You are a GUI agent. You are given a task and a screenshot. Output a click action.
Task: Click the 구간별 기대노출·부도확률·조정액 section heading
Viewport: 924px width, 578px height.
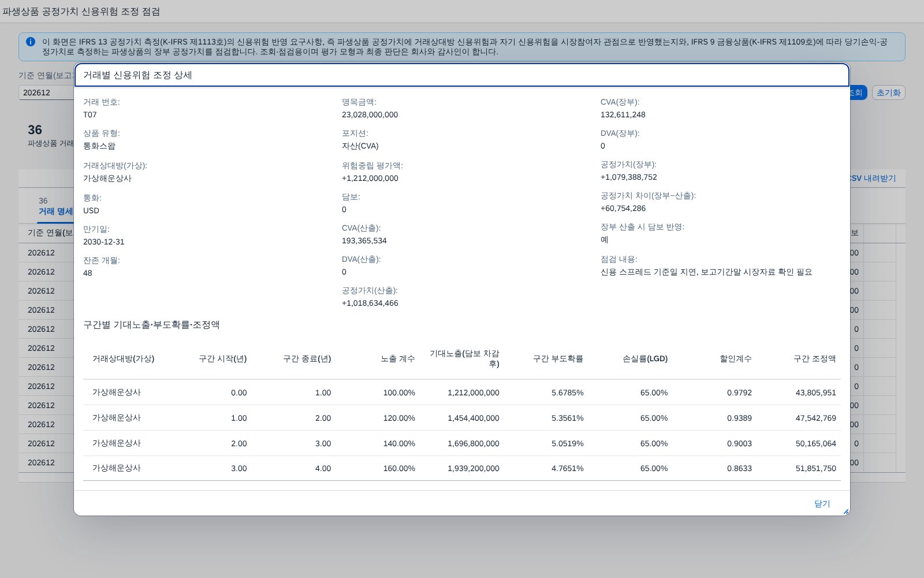[151, 325]
